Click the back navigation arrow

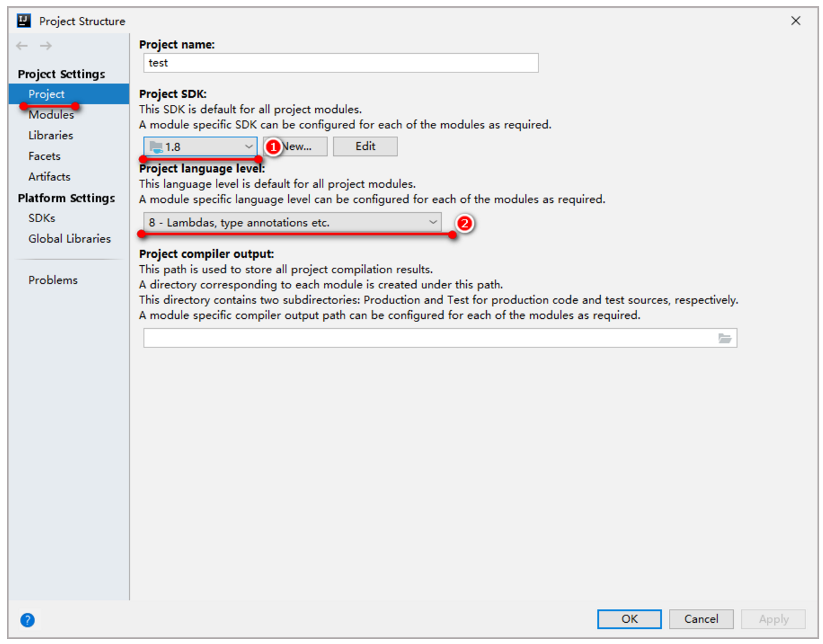coord(22,46)
